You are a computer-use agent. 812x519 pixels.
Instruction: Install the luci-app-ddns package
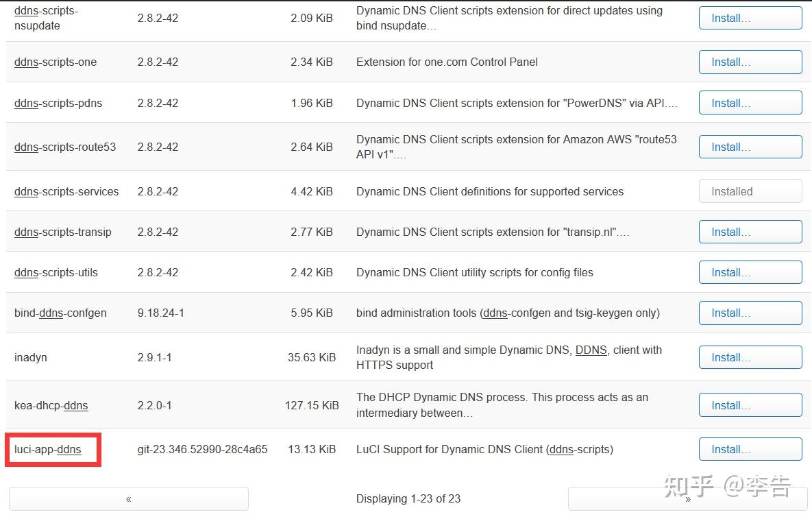pos(750,449)
